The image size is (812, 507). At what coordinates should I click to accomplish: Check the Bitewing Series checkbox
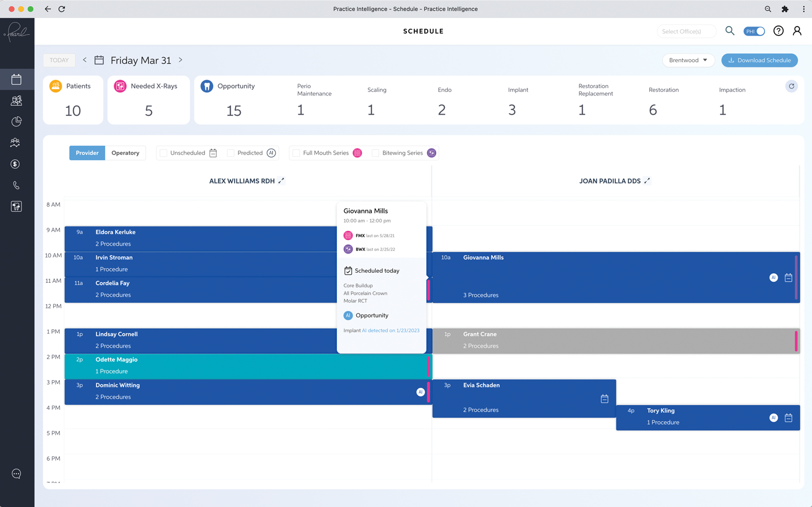(x=375, y=153)
